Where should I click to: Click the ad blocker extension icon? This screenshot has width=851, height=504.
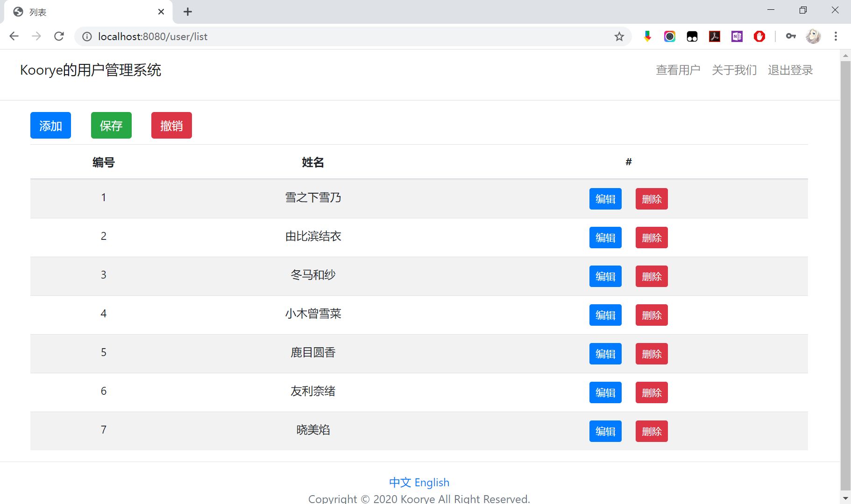[759, 36]
